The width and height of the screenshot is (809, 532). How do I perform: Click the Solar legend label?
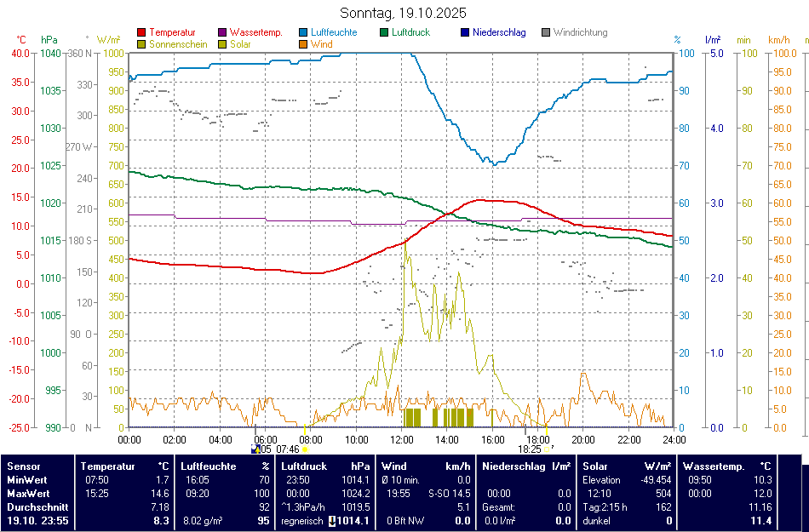coord(240,44)
